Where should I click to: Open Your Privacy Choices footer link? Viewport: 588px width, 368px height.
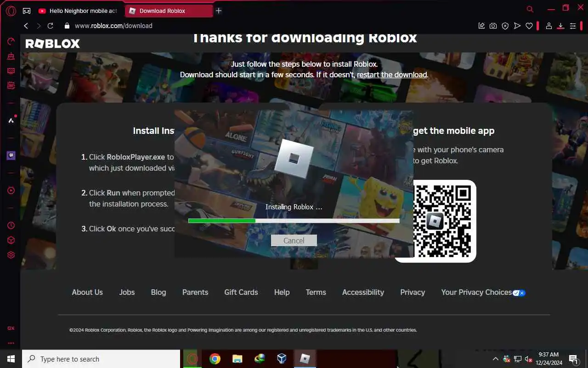click(483, 292)
